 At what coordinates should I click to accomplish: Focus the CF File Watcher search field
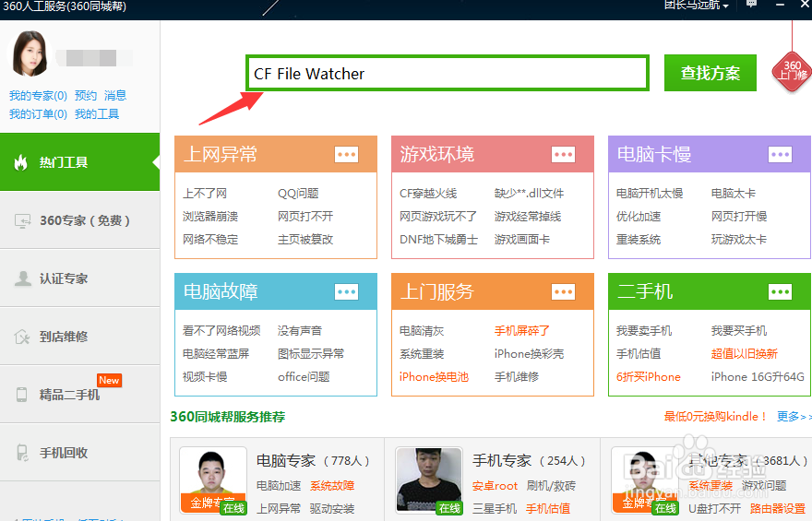448,73
